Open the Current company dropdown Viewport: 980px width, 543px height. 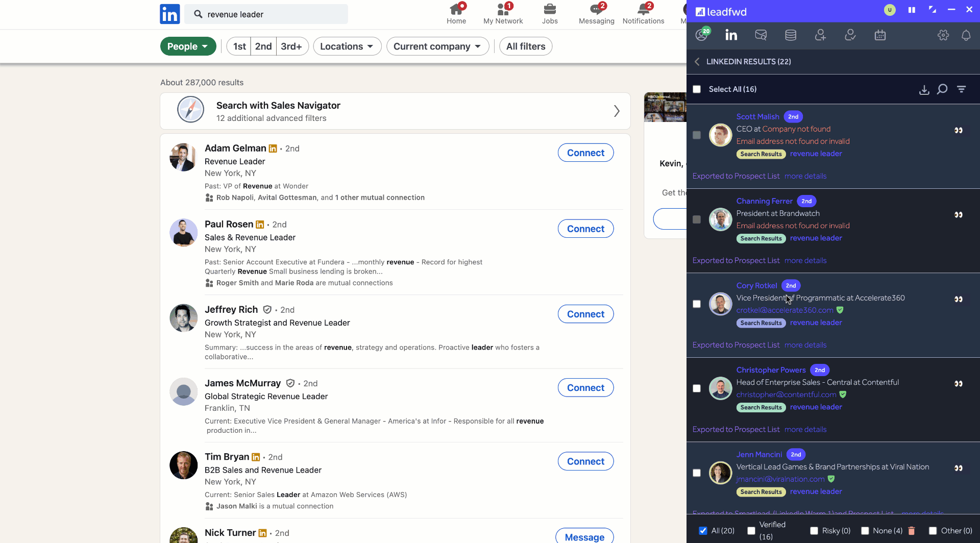pos(437,46)
